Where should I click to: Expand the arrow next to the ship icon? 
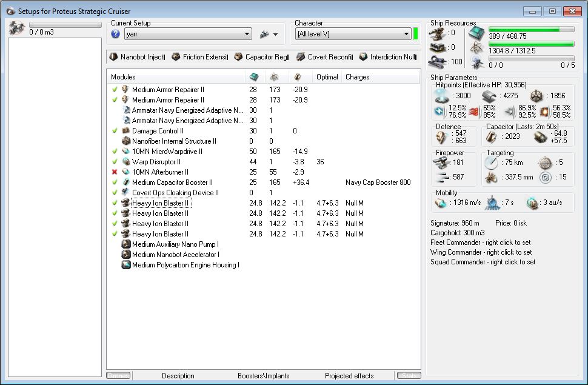point(276,35)
